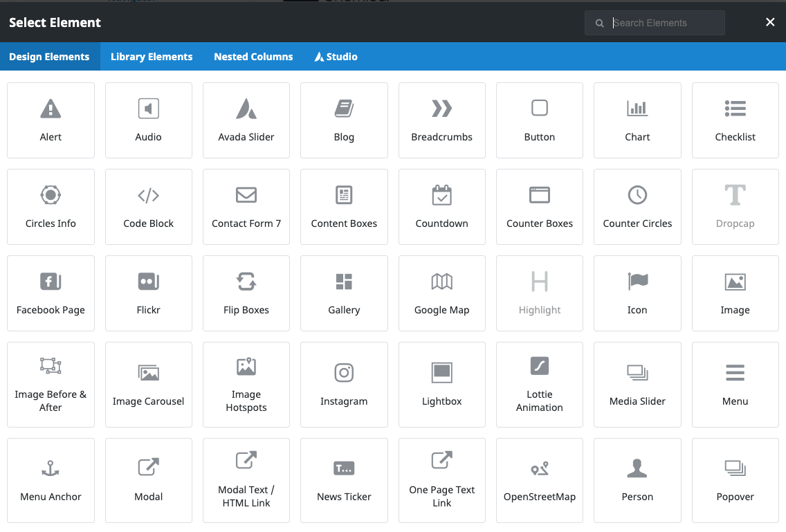Go to the Studio tab
786x532 pixels.
coord(336,57)
